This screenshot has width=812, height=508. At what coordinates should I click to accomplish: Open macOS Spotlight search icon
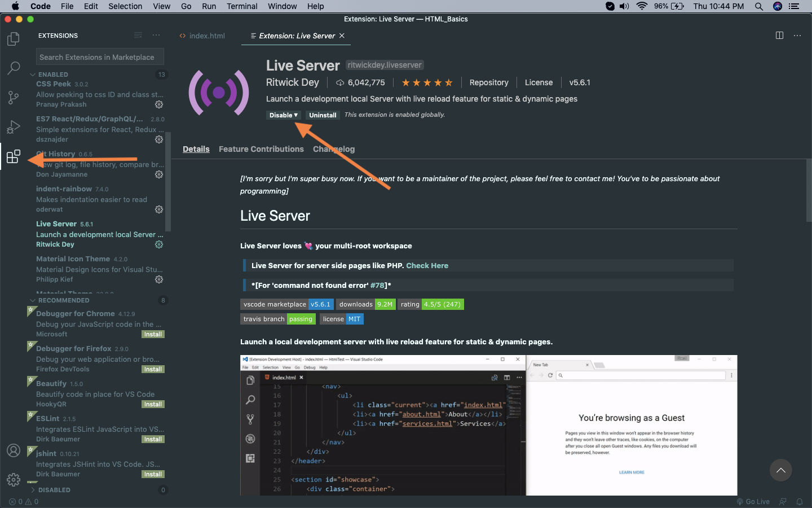pyautogui.click(x=759, y=6)
